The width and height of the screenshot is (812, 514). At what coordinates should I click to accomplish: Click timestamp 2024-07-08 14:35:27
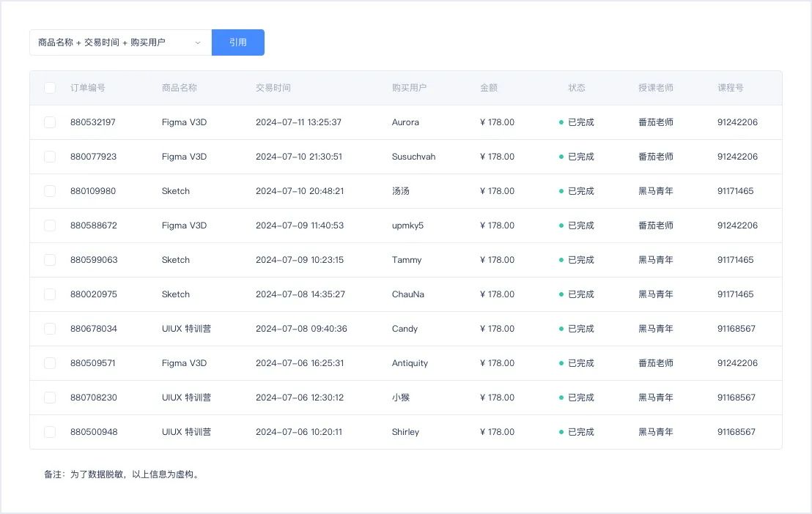pos(300,294)
